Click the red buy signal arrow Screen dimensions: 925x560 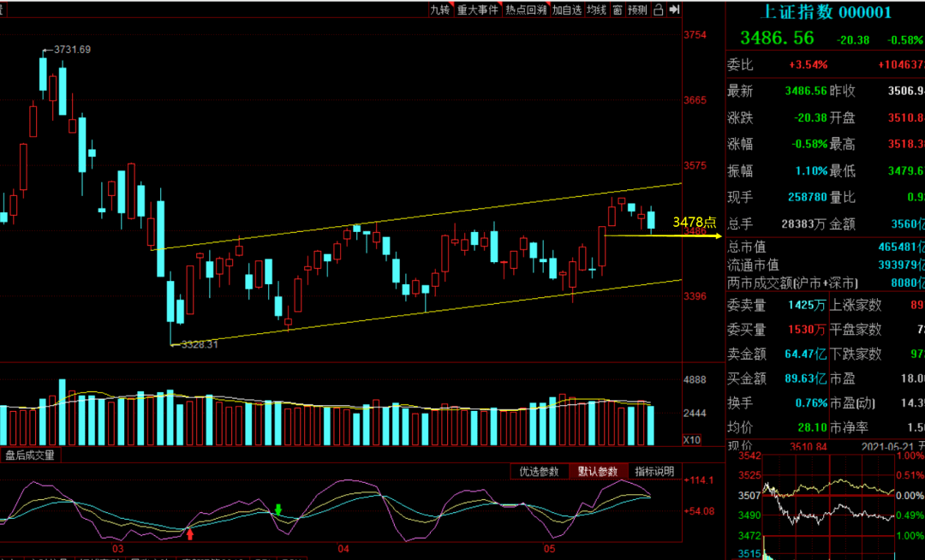[x=190, y=534]
